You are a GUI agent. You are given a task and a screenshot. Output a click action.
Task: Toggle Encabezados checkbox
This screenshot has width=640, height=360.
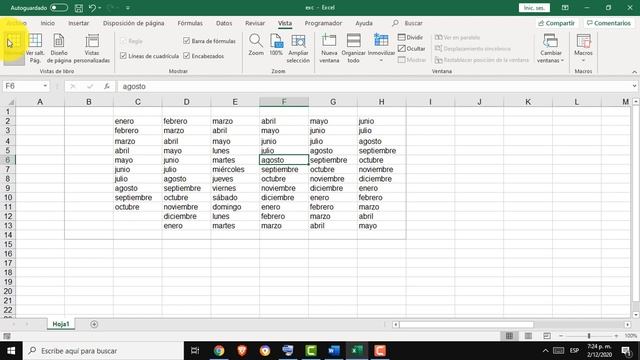187,56
